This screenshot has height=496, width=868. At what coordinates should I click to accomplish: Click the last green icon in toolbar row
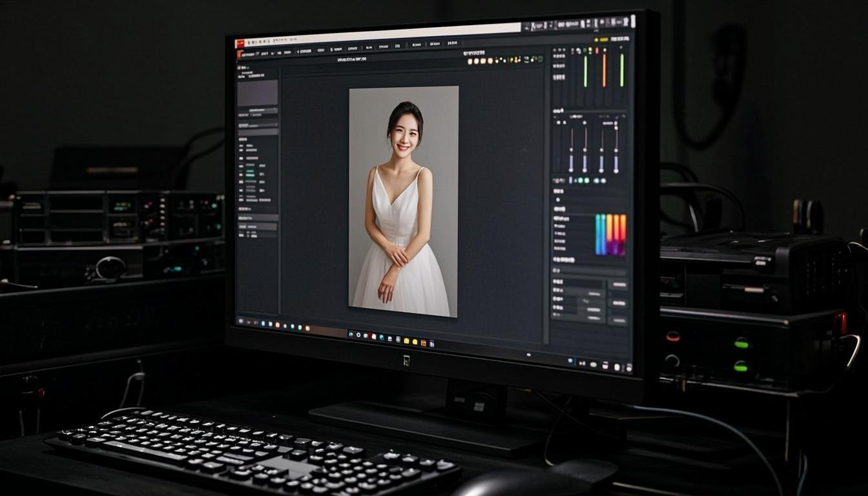point(539,59)
